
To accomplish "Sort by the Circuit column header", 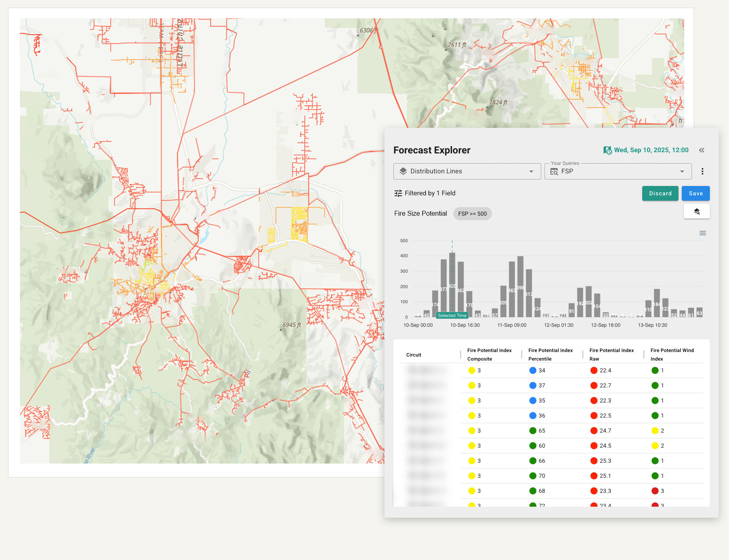I will [413, 355].
